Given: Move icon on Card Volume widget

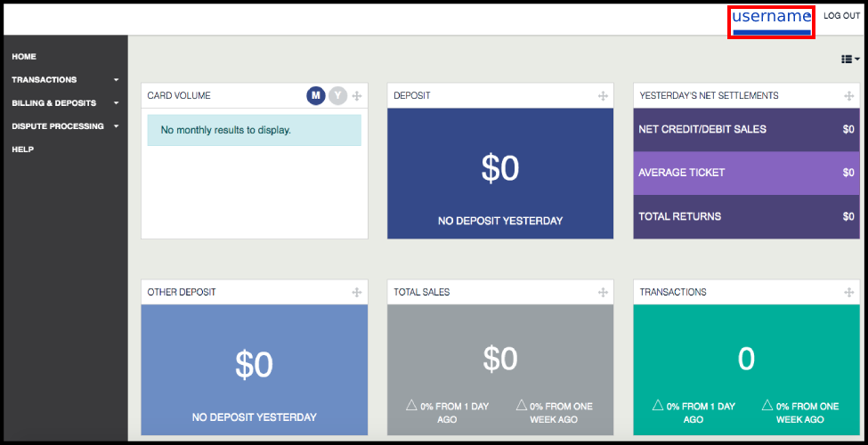Looking at the screenshot, I should 357,96.
